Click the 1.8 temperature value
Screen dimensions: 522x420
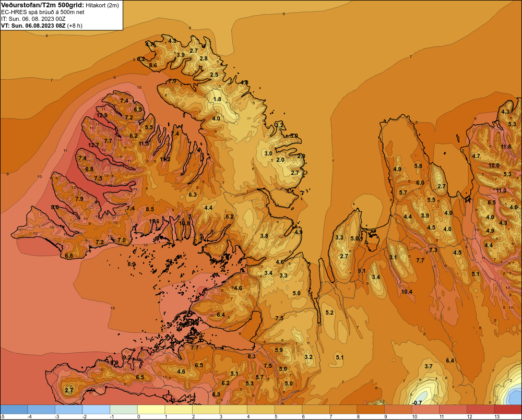pos(217,99)
